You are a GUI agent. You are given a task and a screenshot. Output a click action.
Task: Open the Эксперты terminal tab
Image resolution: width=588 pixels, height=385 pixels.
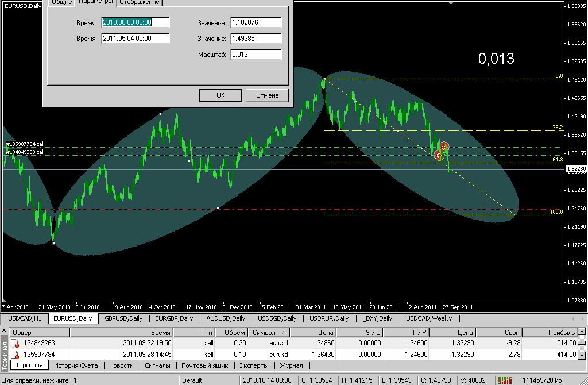pyautogui.click(x=254, y=365)
